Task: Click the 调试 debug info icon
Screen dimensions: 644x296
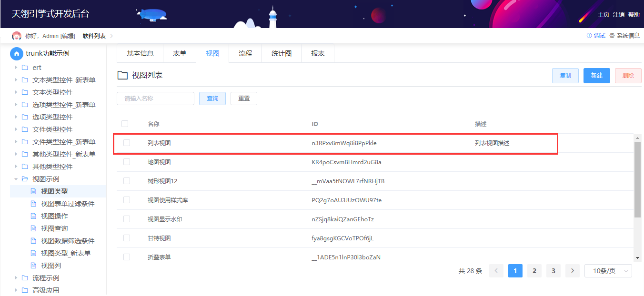Action: 589,36
